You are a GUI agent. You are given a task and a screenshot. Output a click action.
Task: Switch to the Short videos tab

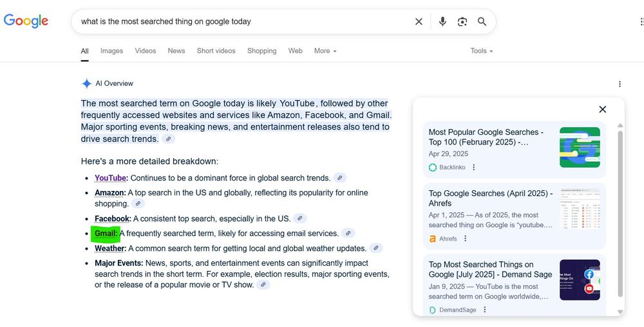216,51
